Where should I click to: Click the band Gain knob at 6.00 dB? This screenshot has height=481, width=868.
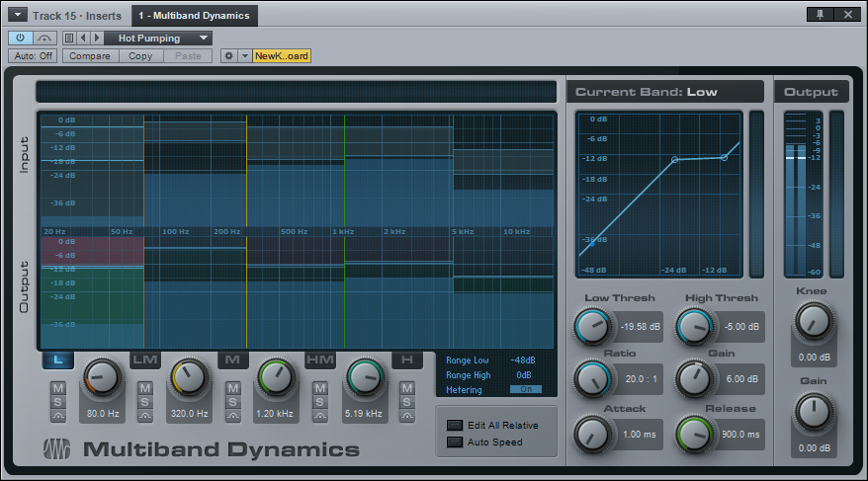694,379
